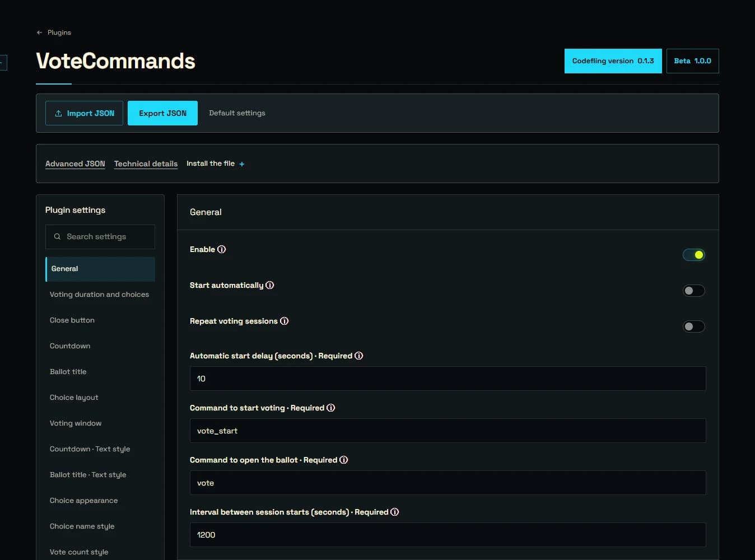This screenshot has width=755, height=560.
Task: Show info for Repeat voting sessions
Action: (285, 321)
